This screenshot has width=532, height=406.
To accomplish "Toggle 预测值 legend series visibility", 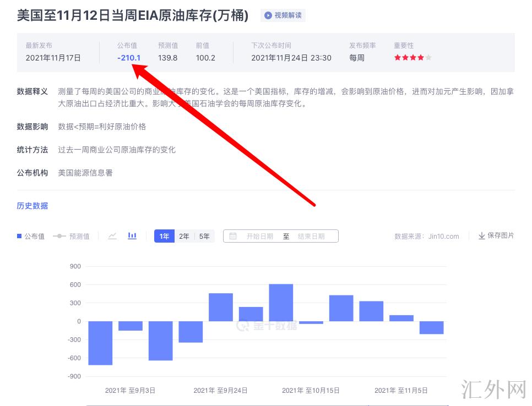I will (71, 236).
